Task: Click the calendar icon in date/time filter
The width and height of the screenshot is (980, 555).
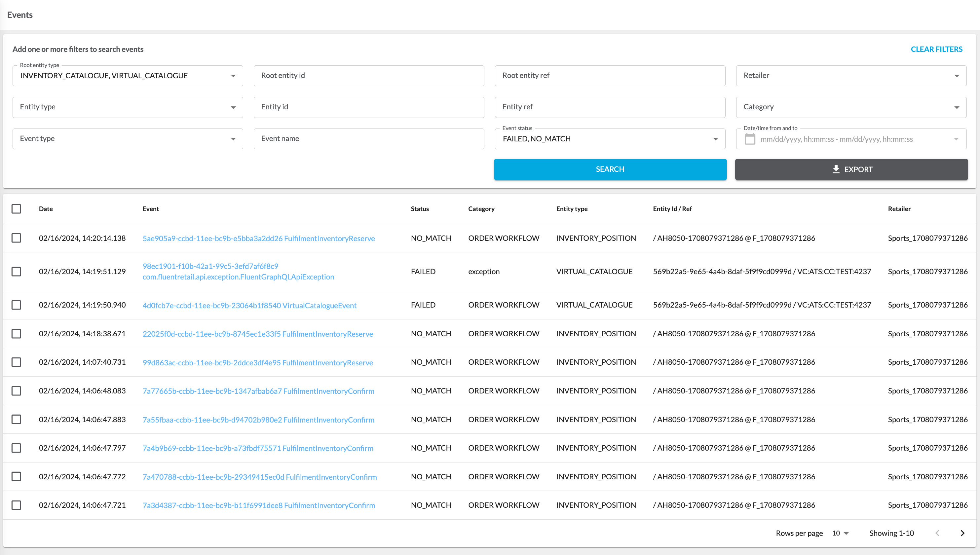Action: (x=749, y=139)
